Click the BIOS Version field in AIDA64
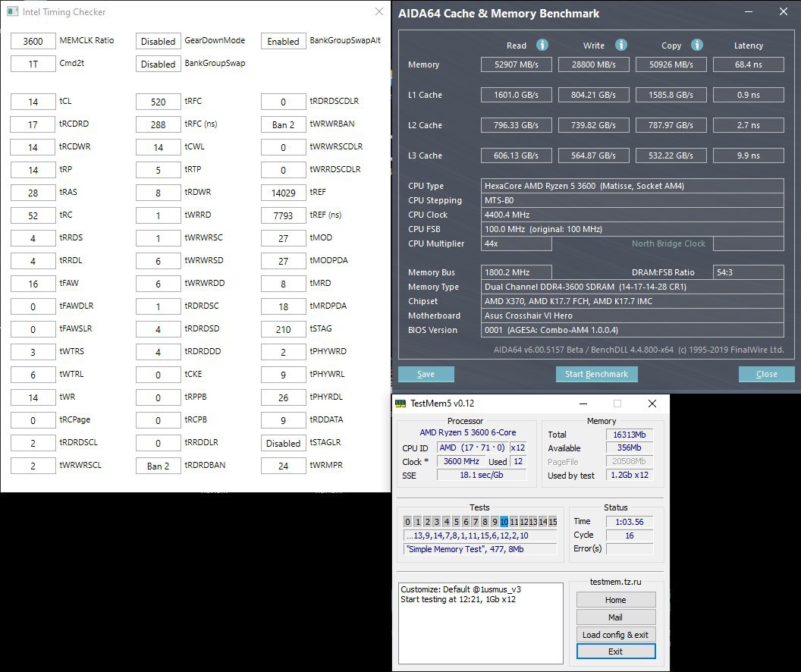801x672 pixels. click(x=633, y=330)
